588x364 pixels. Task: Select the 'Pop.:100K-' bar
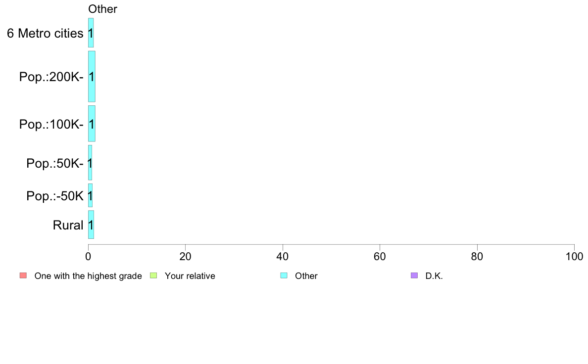(92, 124)
